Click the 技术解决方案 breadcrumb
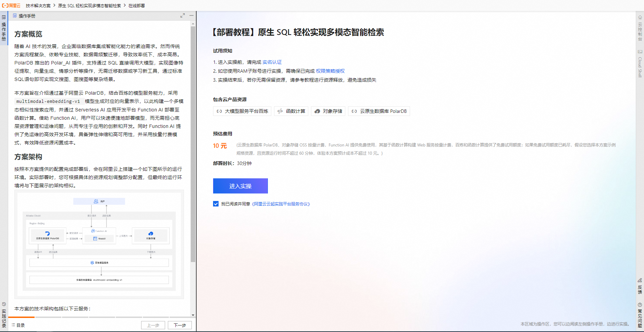Image resolution: width=644 pixels, height=332 pixels. pos(37,5)
